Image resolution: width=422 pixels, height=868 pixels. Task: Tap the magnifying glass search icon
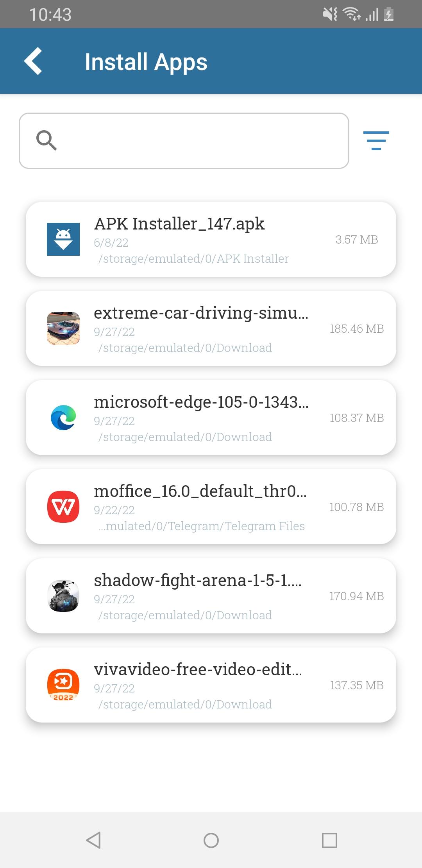click(46, 141)
